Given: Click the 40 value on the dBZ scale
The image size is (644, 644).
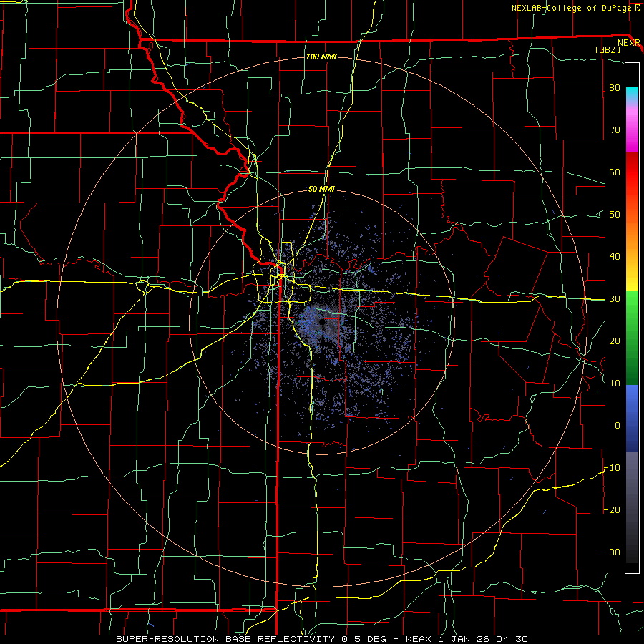Looking at the screenshot, I should coord(615,257).
